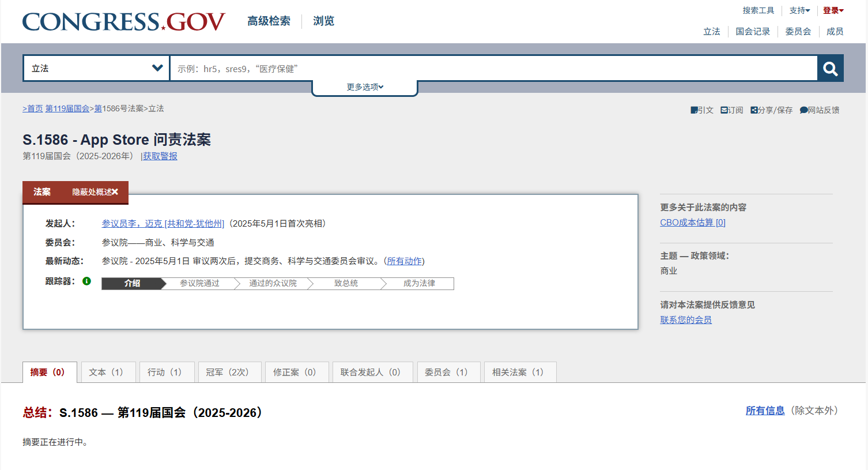868x470 pixels.
Task: Click the green tracker info icon
Action: (86, 281)
